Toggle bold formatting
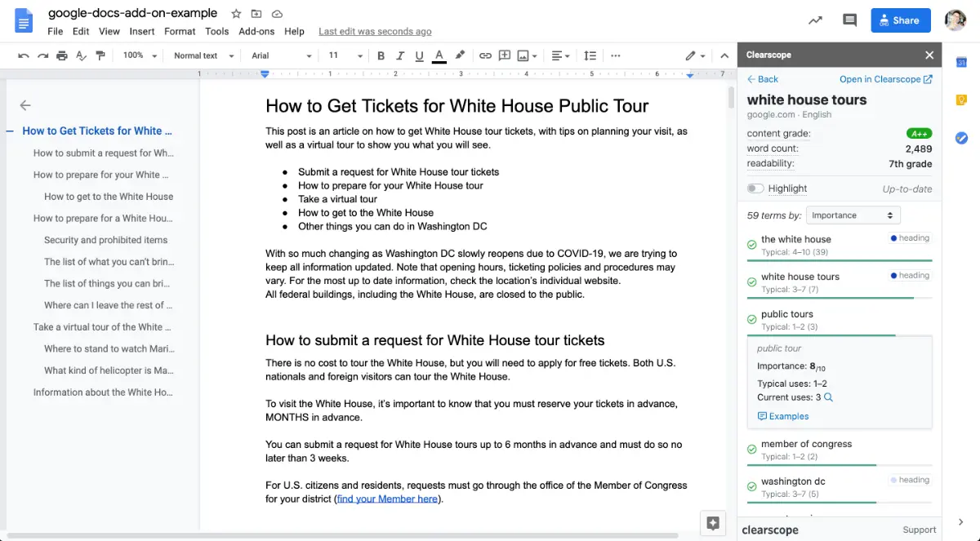This screenshot has height=541, width=980. [x=381, y=55]
